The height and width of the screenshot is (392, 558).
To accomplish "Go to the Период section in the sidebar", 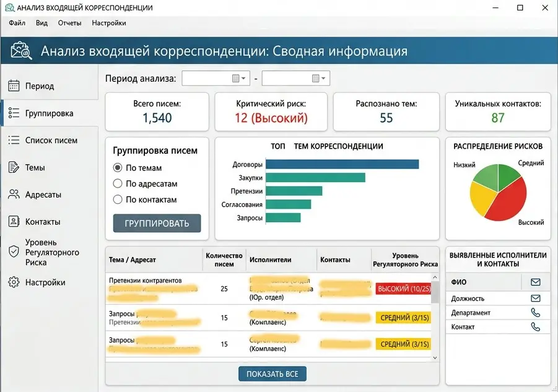I will pos(50,85).
